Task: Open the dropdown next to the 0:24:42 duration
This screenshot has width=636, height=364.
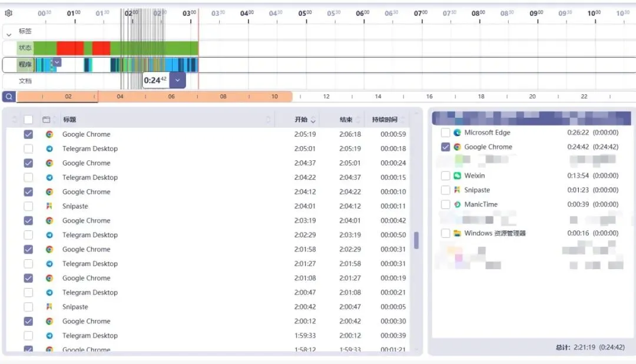Action: (x=178, y=80)
